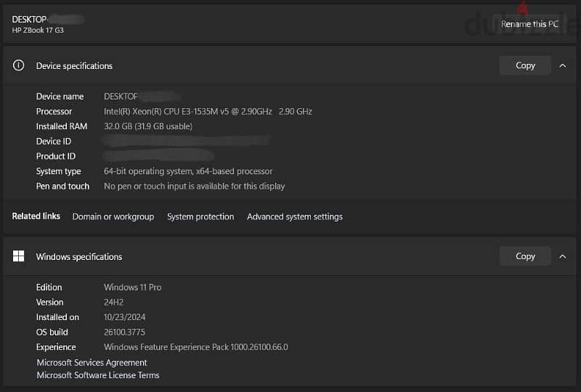Select the Intel Xeon processor value text
581x392 pixels.
(208, 112)
